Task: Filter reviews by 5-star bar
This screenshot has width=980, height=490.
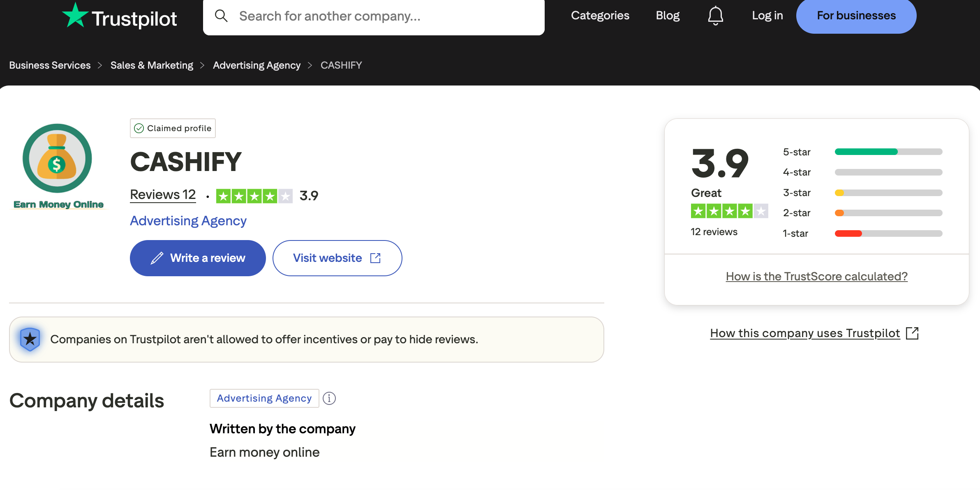Action: pos(888,152)
